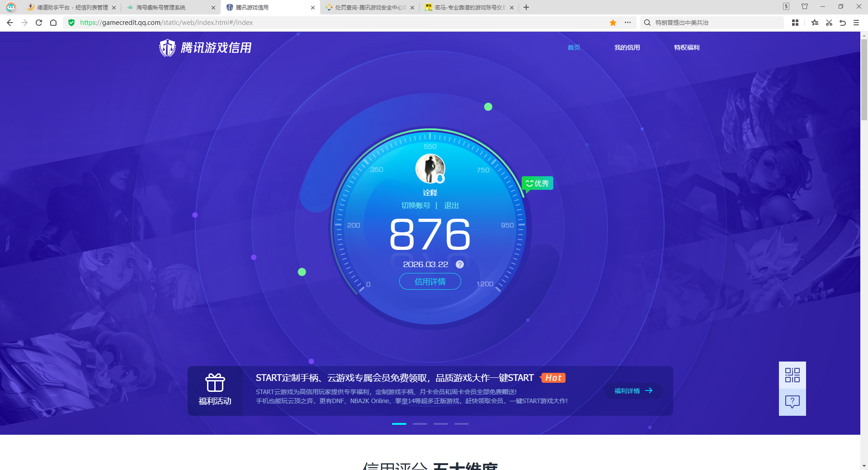Click the 切换账号 account switch link

tap(416, 205)
